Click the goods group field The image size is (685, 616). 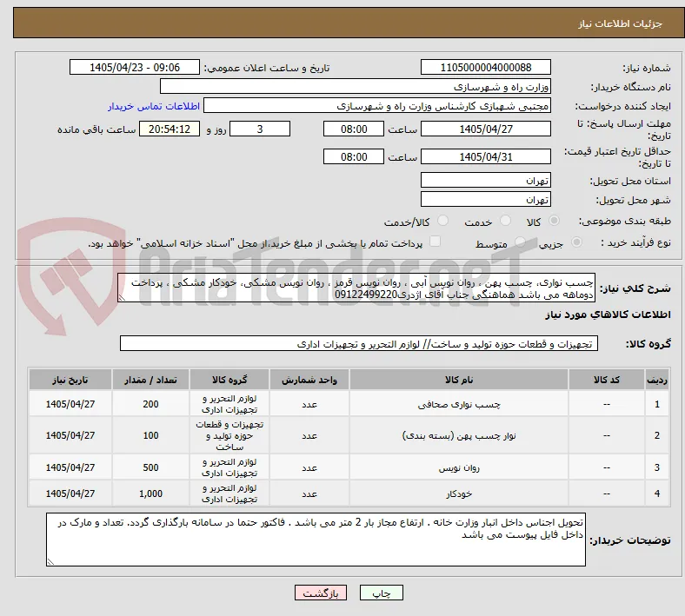tap(359, 343)
